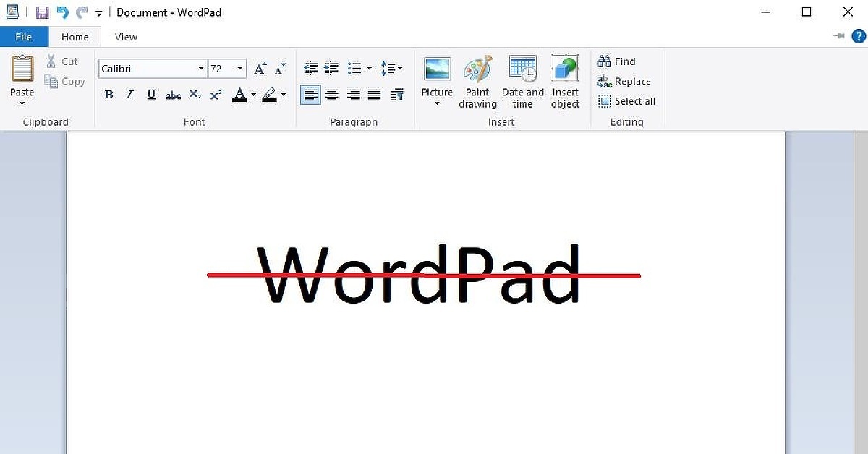This screenshot has width=868, height=454.
Task: Insert the date and time
Action: coord(522,81)
